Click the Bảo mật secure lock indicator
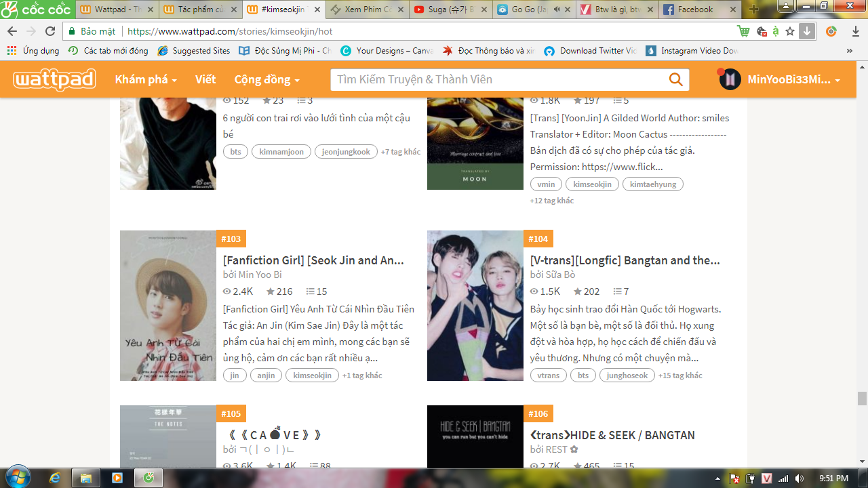868x488 pixels. 92,31
